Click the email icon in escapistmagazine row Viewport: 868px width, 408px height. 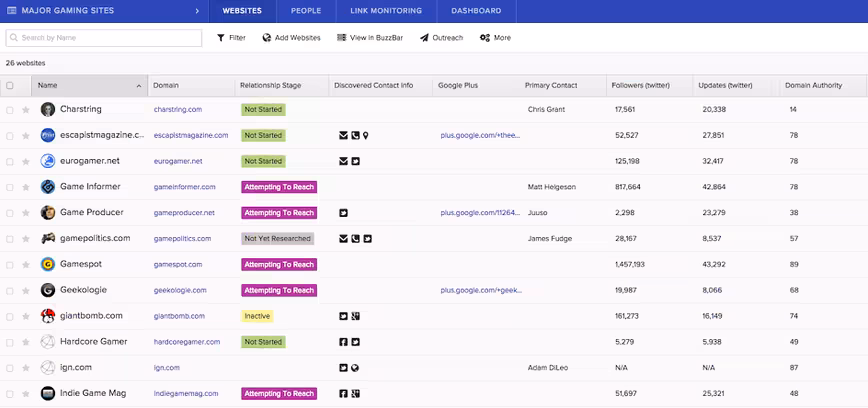coord(343,135)
